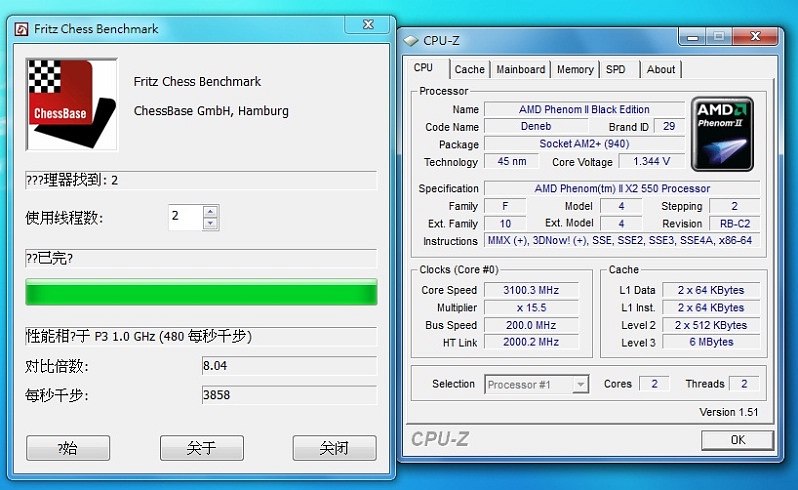Open the Mainboard tab in CPU-Z

(x=520, y=69)
